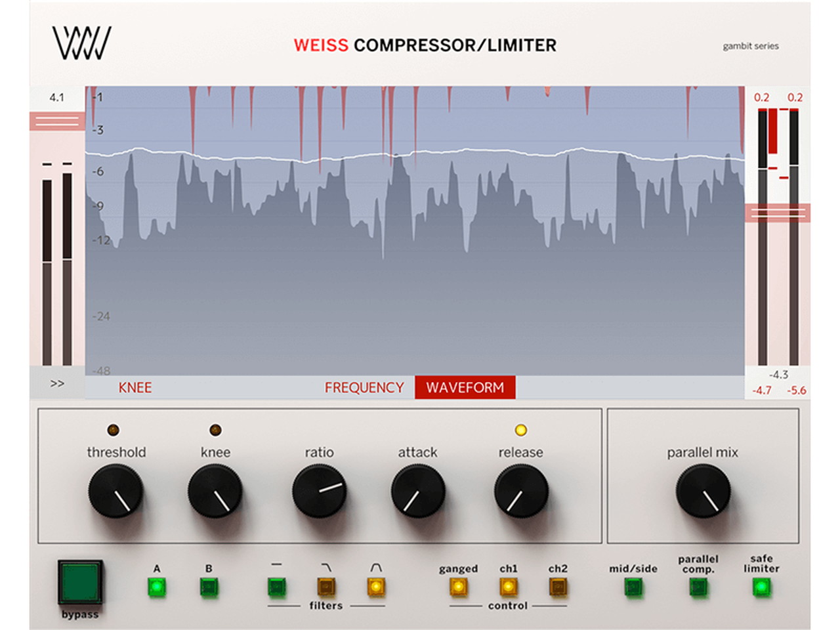
Task: Switch to the KNEE view tab
Action: [135, 388]
